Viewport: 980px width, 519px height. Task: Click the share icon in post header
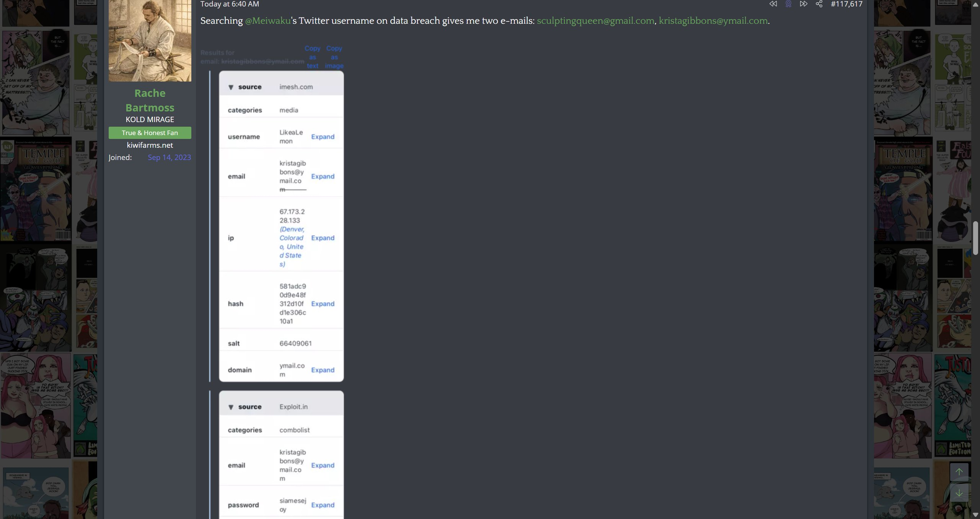pos(819,4)
